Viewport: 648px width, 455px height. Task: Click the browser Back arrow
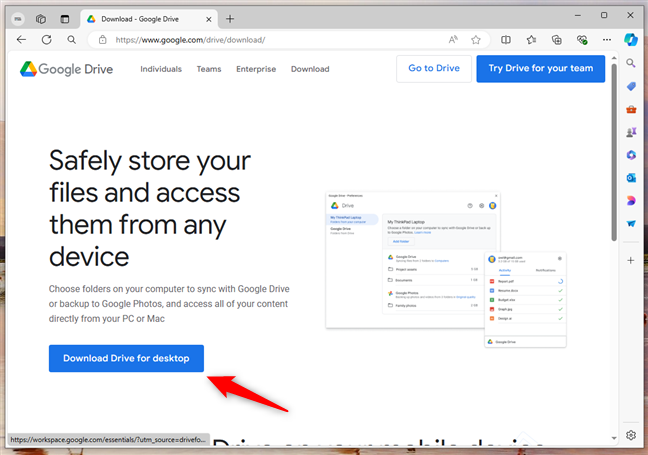click(x=21, y=40)
